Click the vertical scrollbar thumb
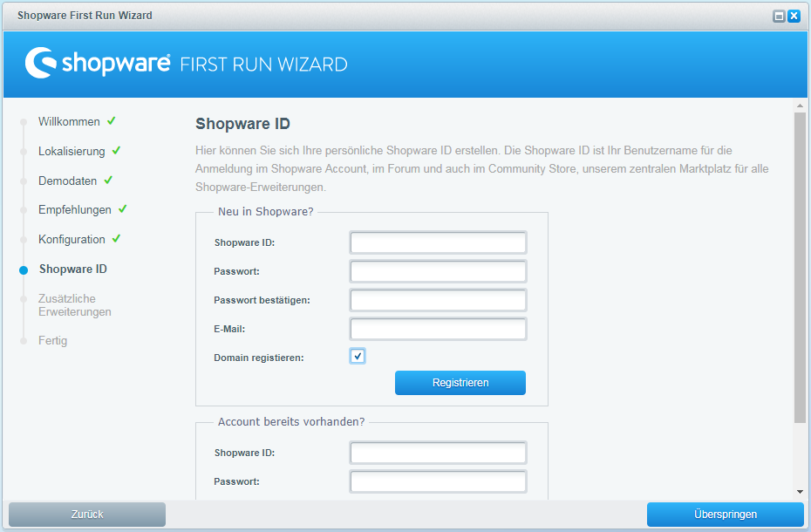Image resolution: width=811 pixels, height=532 pixels. [x=801, y=268]
